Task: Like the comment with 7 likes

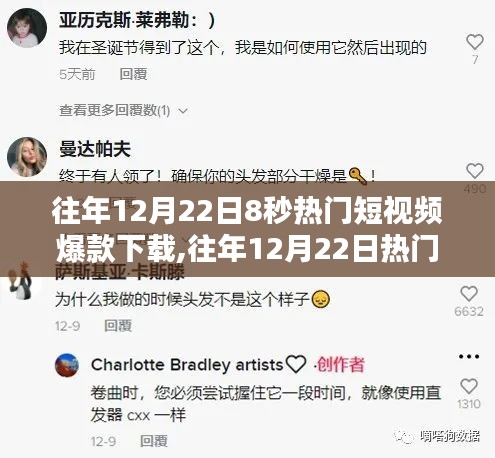Action: [x=475, y=41]
